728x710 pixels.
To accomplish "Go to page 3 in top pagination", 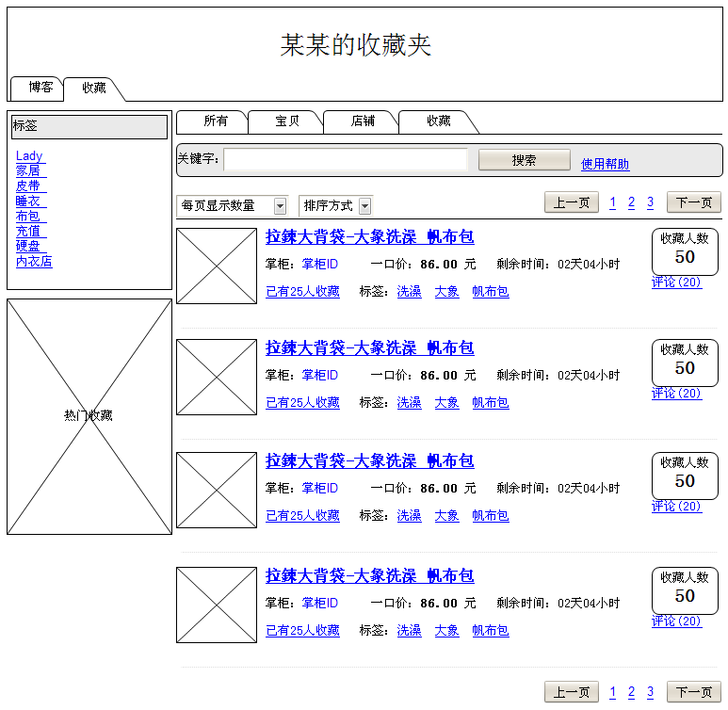I will (650, 202).
